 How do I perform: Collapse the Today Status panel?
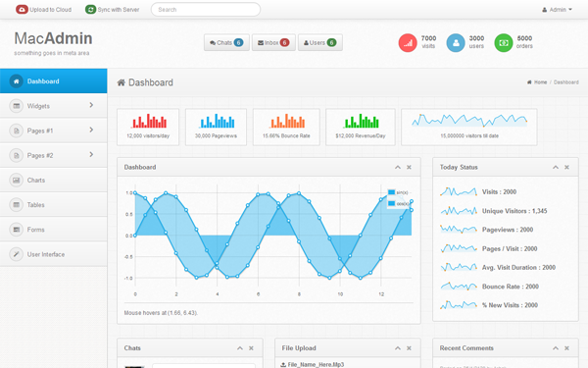point(556,167)
